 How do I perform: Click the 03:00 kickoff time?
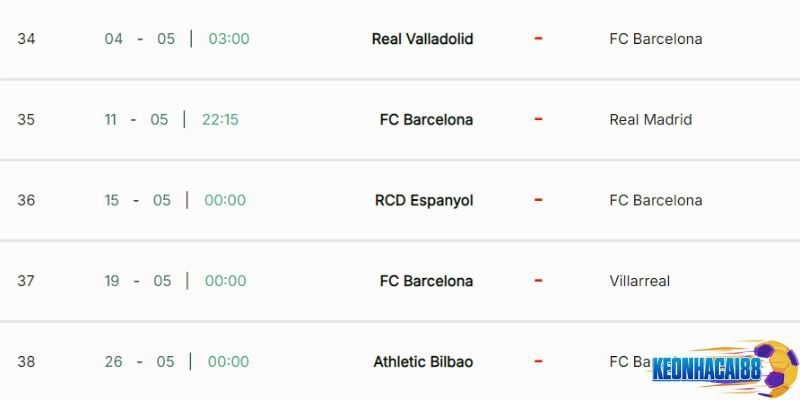pos(229,39)
